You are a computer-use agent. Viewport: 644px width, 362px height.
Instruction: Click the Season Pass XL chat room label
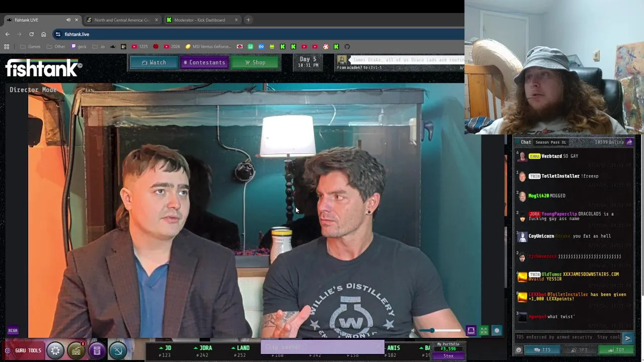click(x=550, y=142)
